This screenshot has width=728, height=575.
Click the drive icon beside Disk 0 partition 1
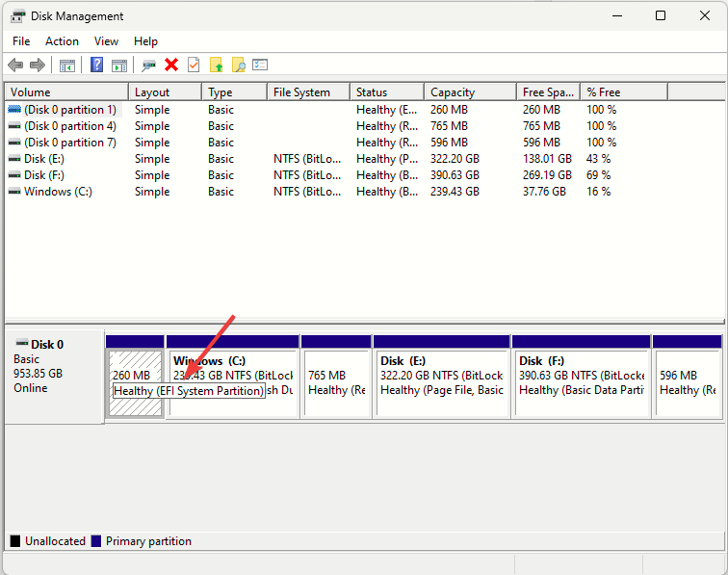(x=14, y=110)
